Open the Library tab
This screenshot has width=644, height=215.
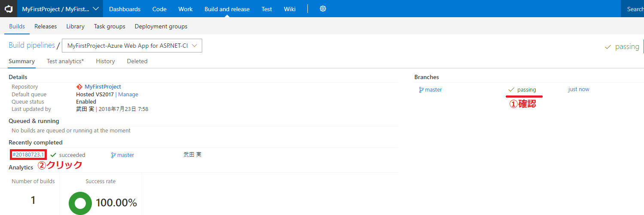point(75,26)
